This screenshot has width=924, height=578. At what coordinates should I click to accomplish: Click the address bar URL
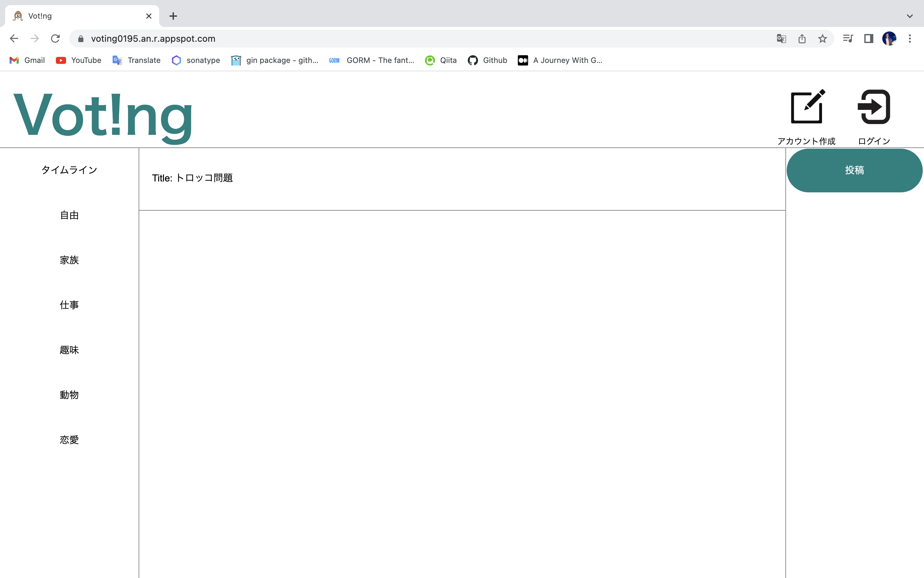pyautogui.click(x=153, y=39)
